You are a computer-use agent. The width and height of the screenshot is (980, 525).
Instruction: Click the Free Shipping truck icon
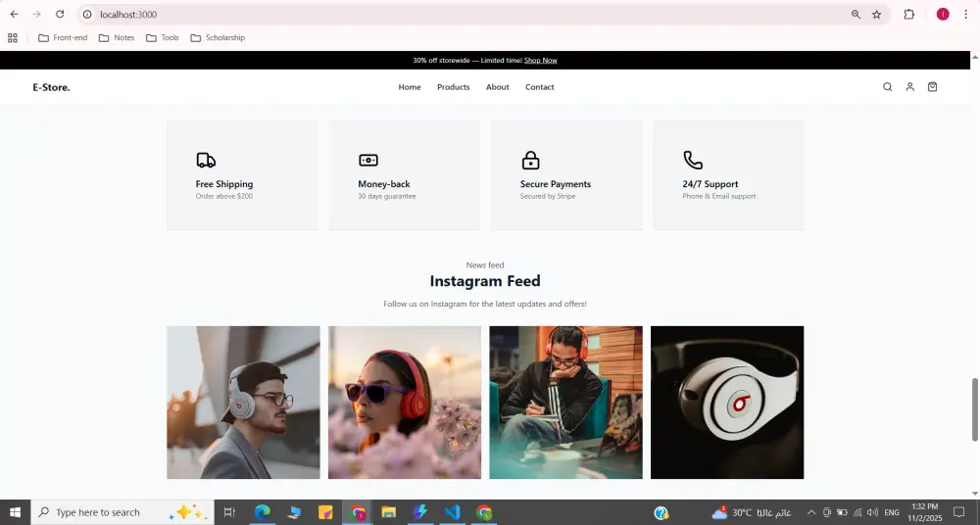[x=206, y=160]
